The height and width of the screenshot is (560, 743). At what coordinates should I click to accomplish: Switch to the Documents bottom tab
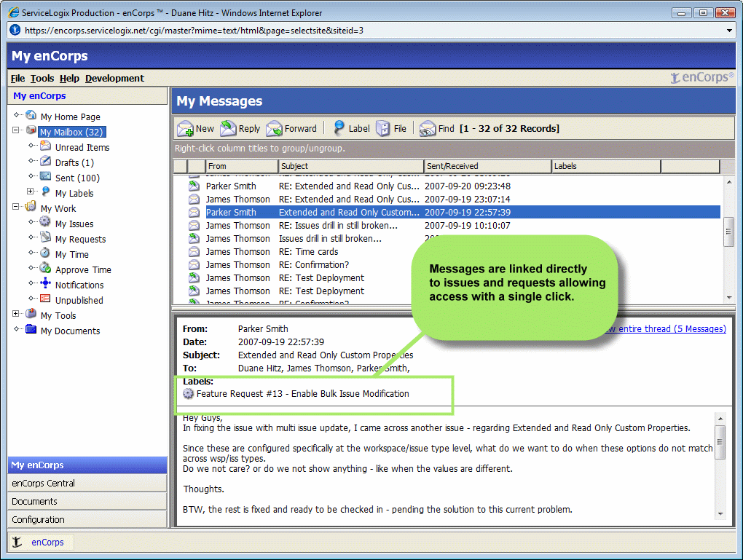(x=87, y=501)
